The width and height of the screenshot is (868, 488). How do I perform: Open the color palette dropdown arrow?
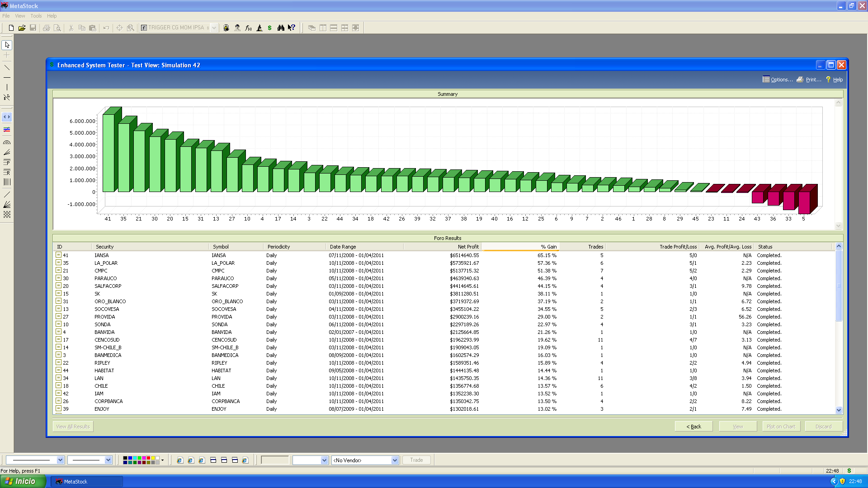coord(163,460)
